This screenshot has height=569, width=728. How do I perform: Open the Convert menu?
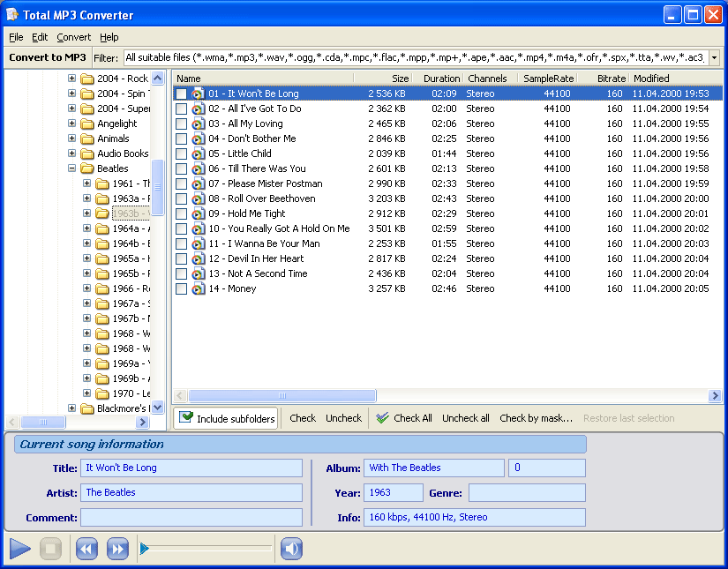coord(74,37)
